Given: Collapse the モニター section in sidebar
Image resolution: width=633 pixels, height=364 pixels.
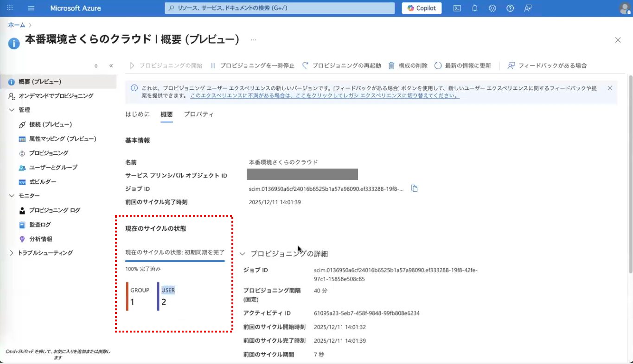Looking at the screenshot, I should pyautogui.click(x=12, y=196).
